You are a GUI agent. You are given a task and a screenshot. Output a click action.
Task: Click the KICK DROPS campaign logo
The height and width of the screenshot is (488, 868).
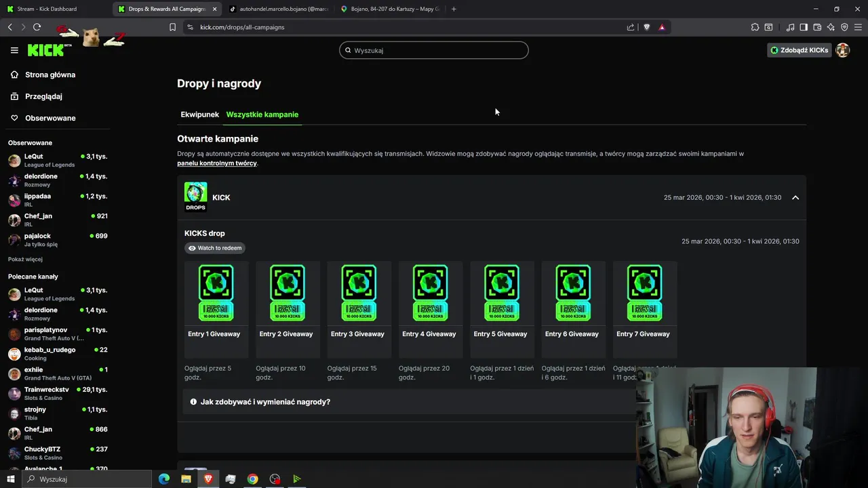tap(195, 197)
